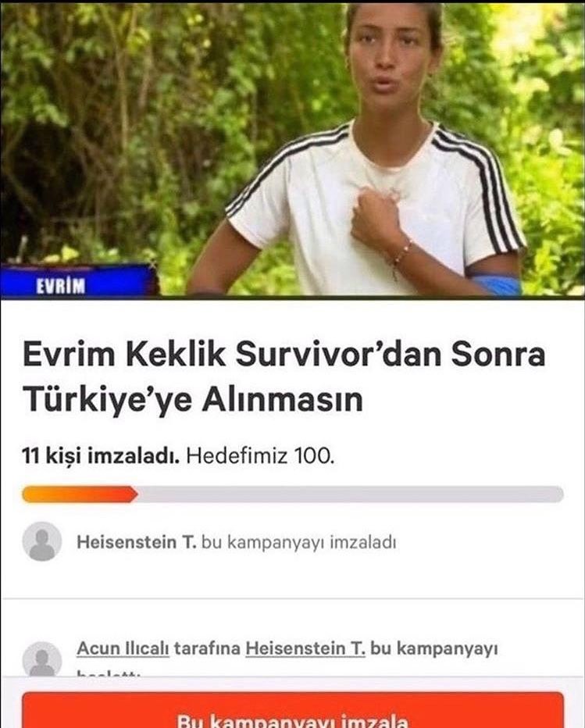Screen dimensions: 585x728
Task: Click the campaign starter avatar near Acun Ilıcalı
Action: (42, 658)
